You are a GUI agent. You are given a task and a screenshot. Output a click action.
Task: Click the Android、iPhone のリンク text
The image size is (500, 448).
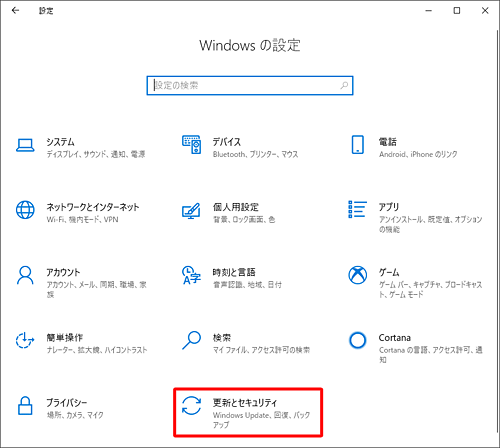pyautogui.click(x=418, y=154)
